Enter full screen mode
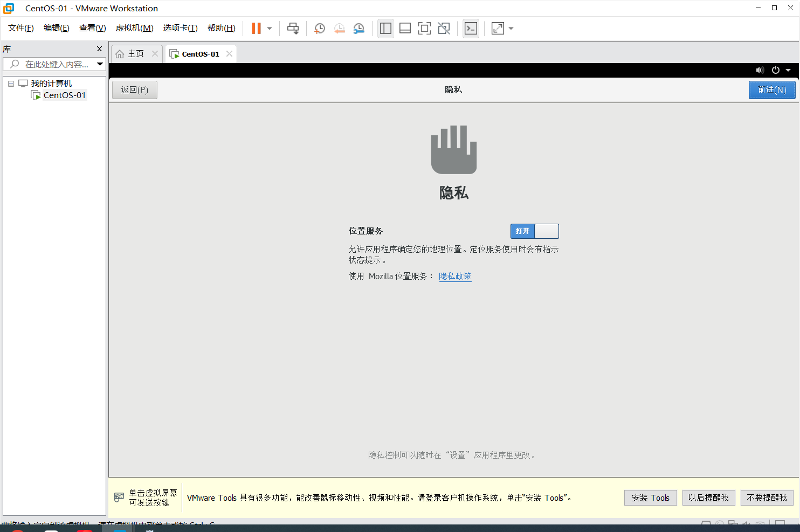This screenshot has width=800, height=532. point(424,28)
